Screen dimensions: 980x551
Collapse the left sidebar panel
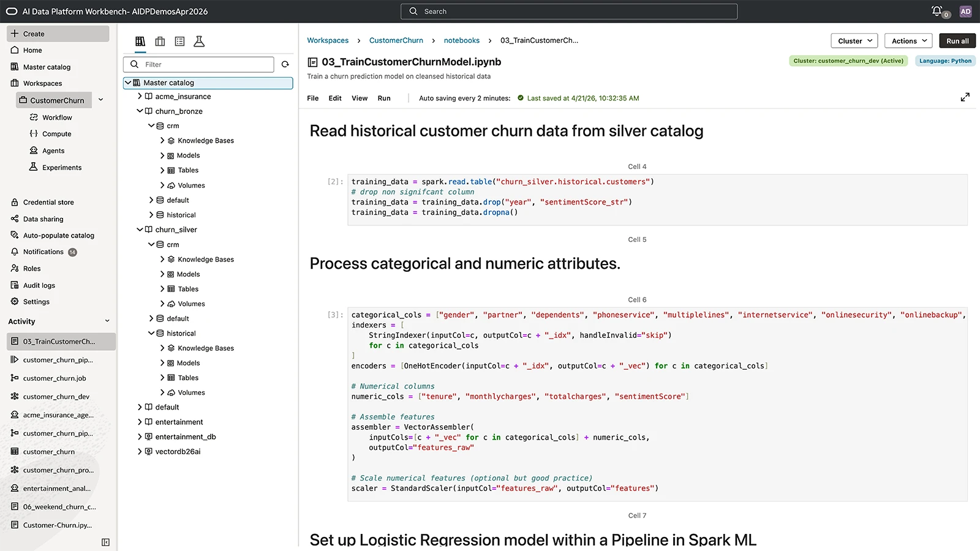105,542
